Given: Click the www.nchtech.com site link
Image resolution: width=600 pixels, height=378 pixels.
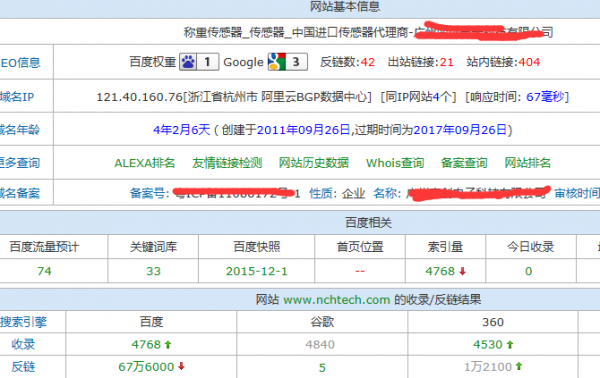Looking at the screenshot, I should coord(337,300).
